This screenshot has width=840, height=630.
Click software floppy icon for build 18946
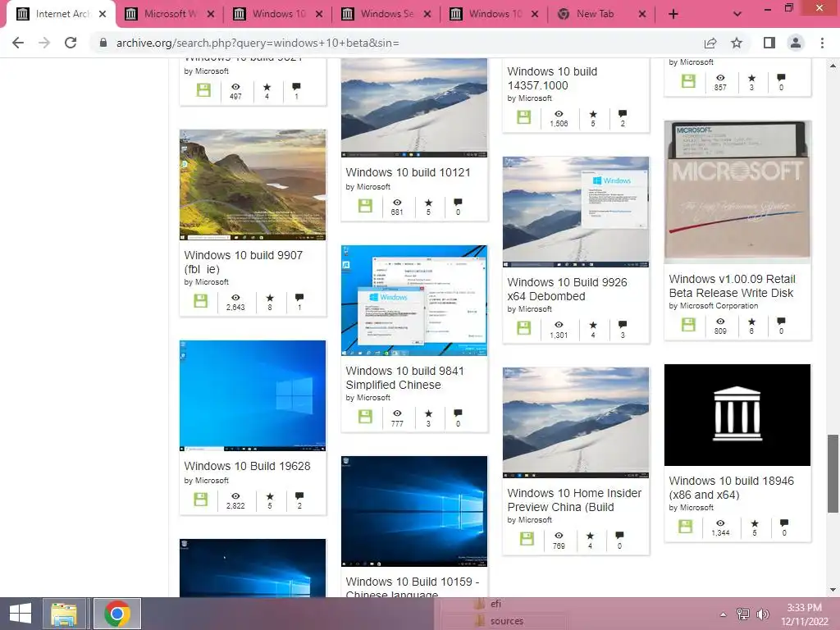(686, 527)
